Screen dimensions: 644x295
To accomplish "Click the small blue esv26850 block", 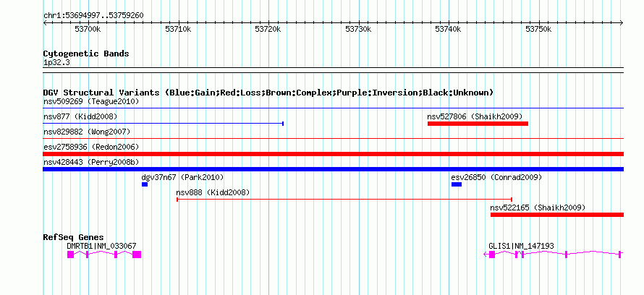I will pyautogui.click(x=457, y=184).
